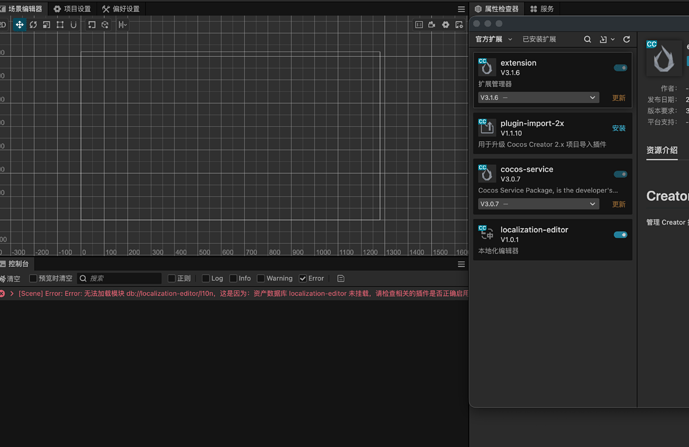Enable Log filter checkbox
This screenshot has width=689, height=447.
tap(206, 278)
